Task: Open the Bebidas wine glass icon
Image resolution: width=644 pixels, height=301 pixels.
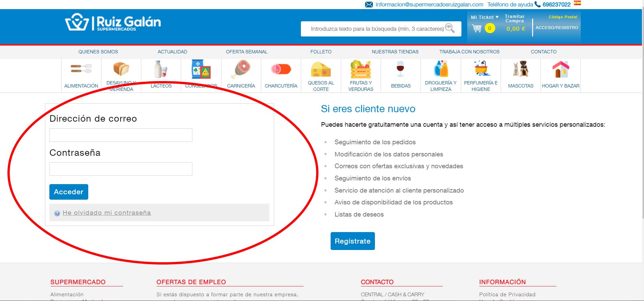Action: click(x=400, y=69)
